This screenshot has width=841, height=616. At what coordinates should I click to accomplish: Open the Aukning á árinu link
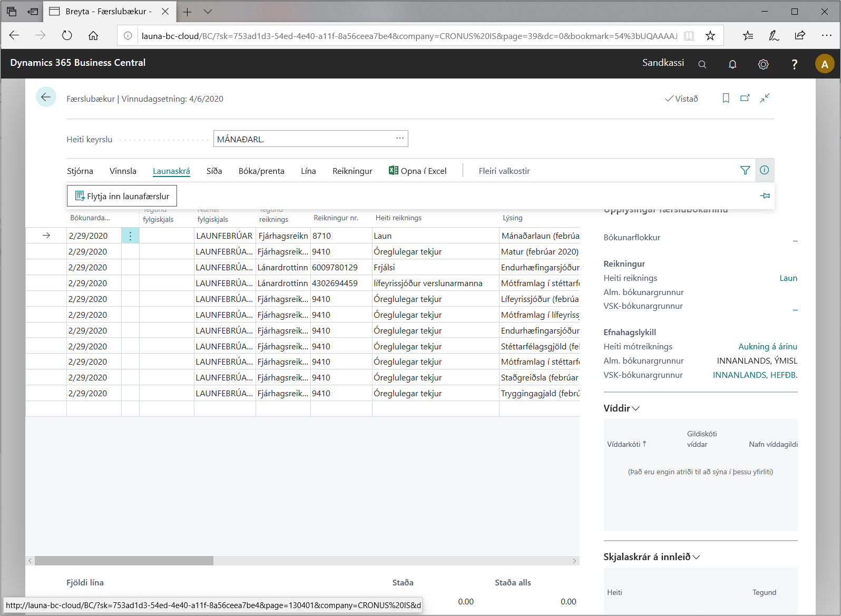(x=767, y=347)
